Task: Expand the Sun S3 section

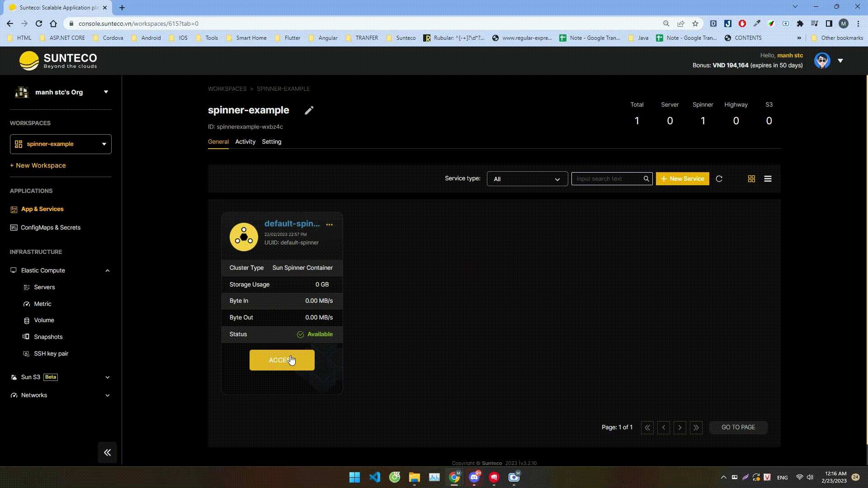Action: tap(107, 377)
